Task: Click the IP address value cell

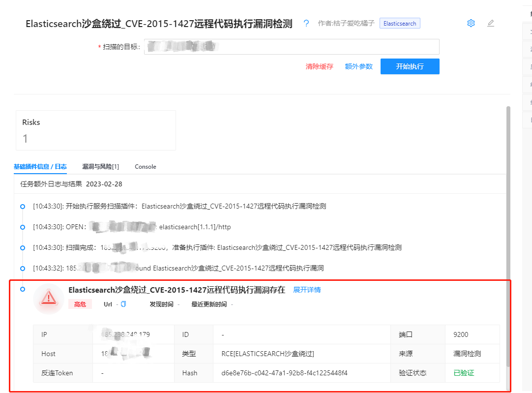Action: (133, 334)
